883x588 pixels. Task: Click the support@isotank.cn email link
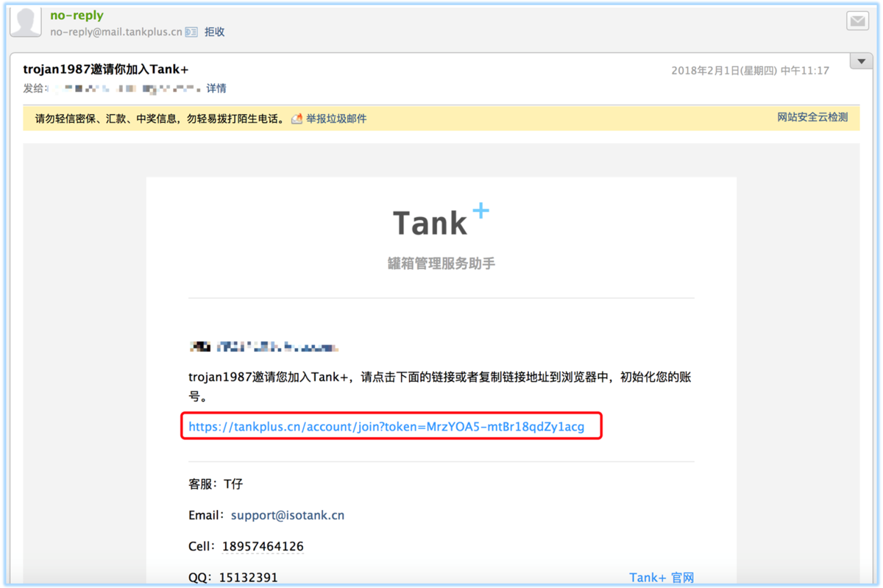pos(288,515)
